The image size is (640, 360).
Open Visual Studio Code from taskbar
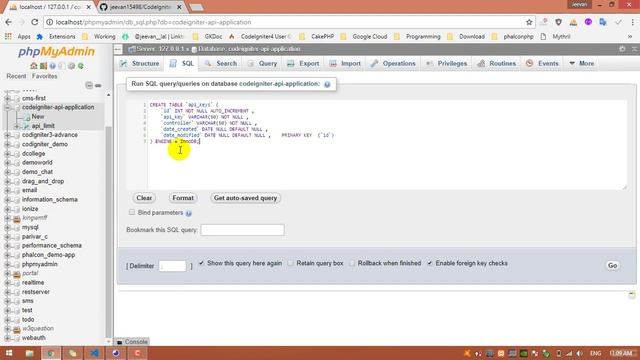point(94,353)
